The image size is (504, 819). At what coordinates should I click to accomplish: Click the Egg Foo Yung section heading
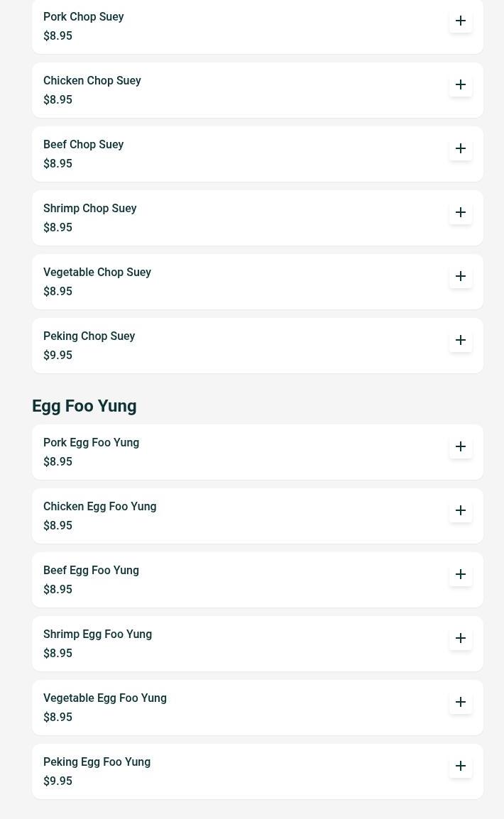click(84, 406)
